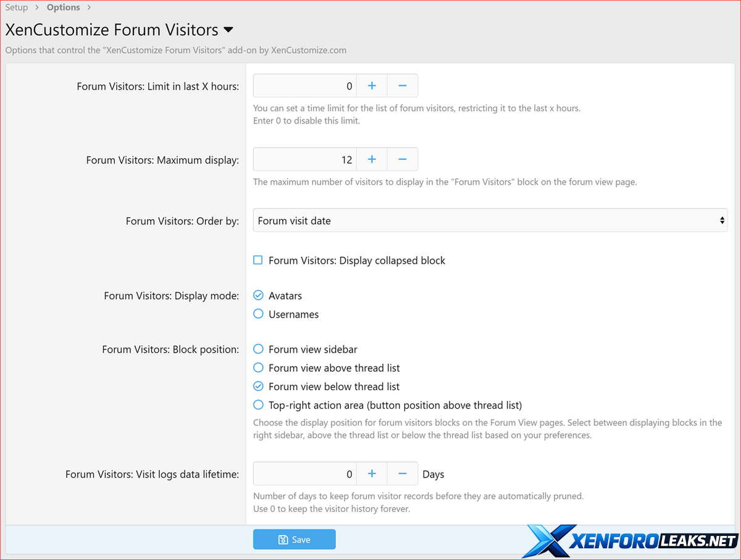
Task: Decrease the Limit in last X hours value
Action: coord(402,86)
